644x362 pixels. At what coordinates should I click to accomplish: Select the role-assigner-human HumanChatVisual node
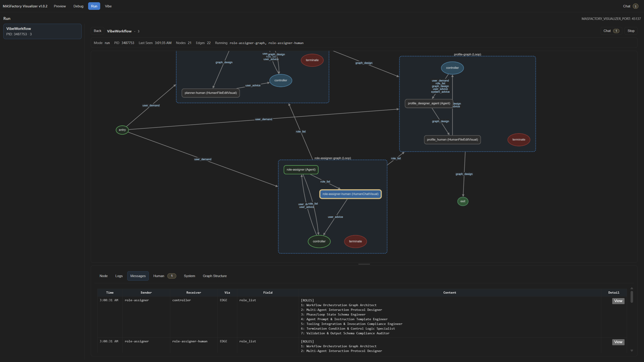tap(350, 194)
